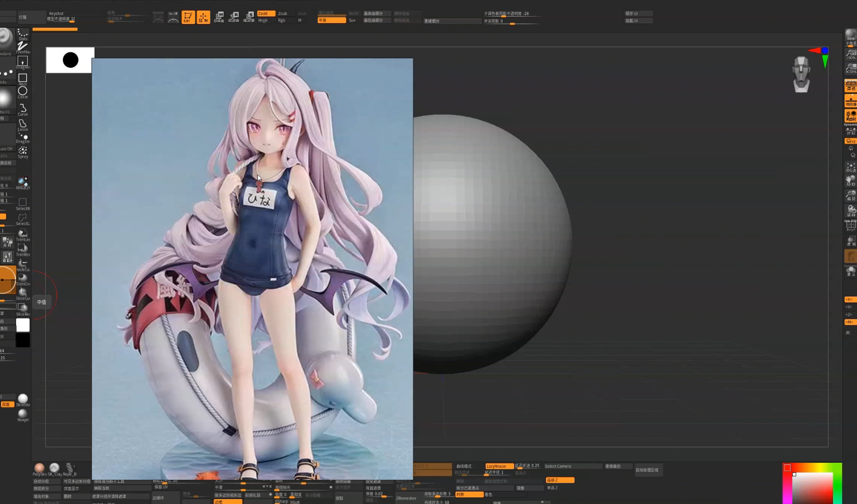857x504 pixels.
Task: Adjust the 目标多边形数 5 slider
Action: (x=438, y=494)
